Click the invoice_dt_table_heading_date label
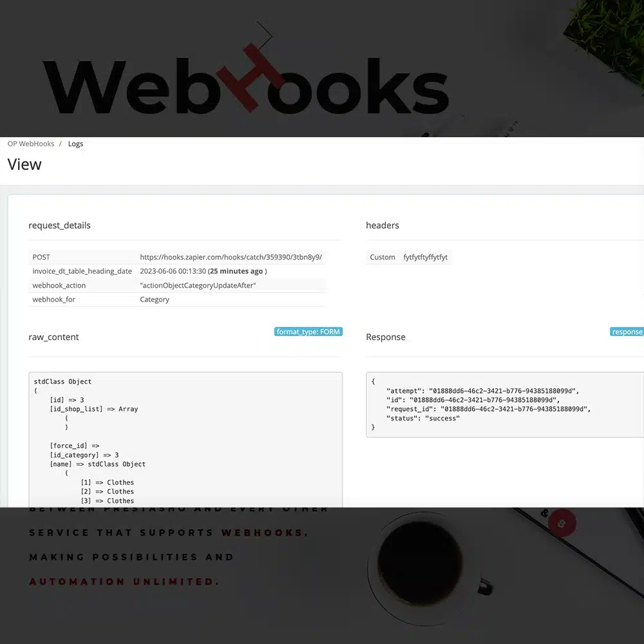Viewport: 644px width, 644px height. point(82,271)
